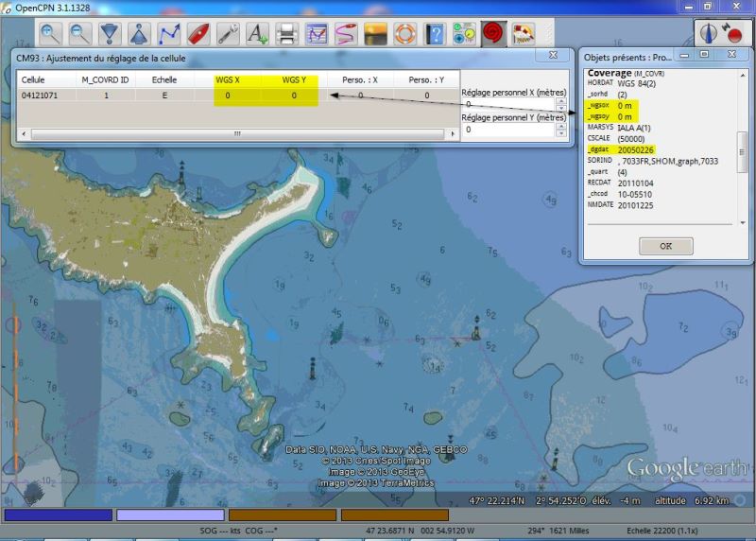Click the RECDAT 20110104 row

(621, 183)
